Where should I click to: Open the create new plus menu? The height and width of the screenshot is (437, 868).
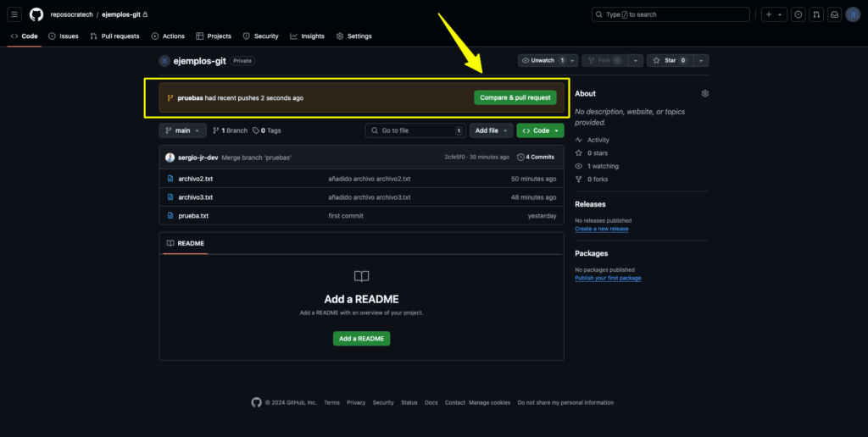(x=774, y=14)
